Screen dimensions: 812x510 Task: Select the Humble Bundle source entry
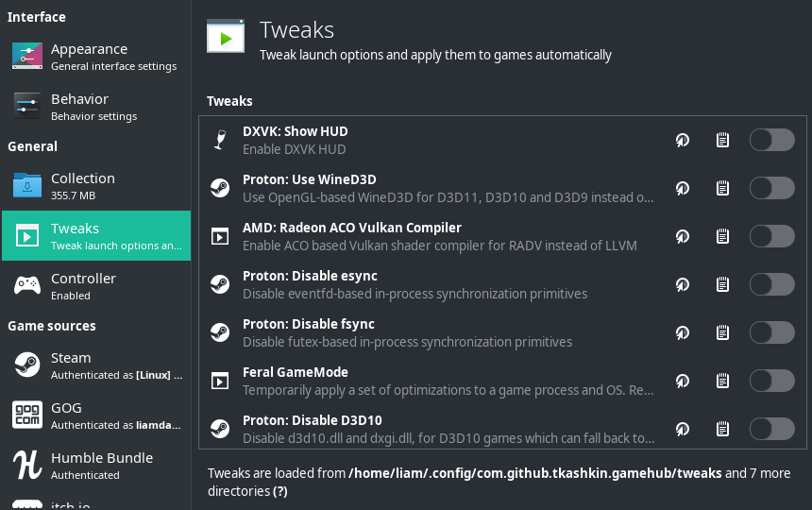click(94, 466)
